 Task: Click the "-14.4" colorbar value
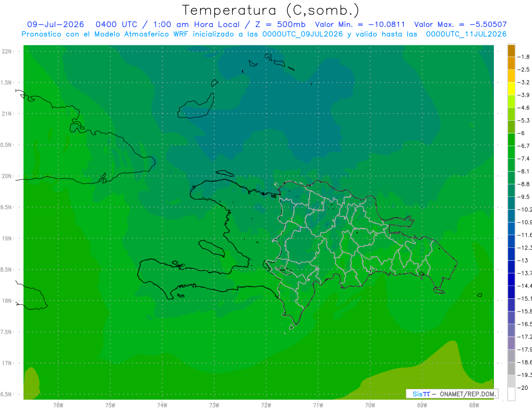(525, 286)
